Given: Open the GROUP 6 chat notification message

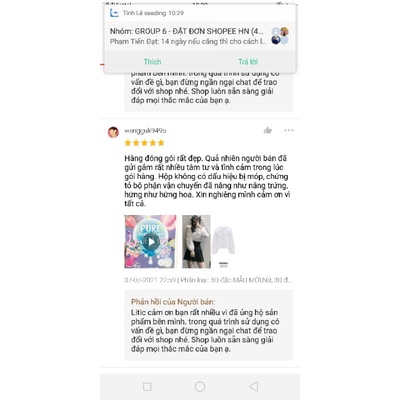Looking at the screenshot, I should click(188, 36).
